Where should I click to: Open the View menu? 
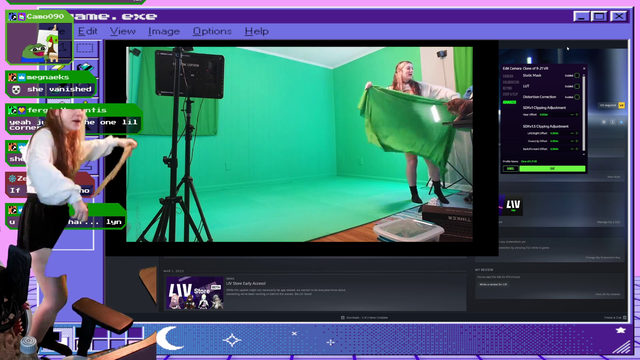point(122,31)
